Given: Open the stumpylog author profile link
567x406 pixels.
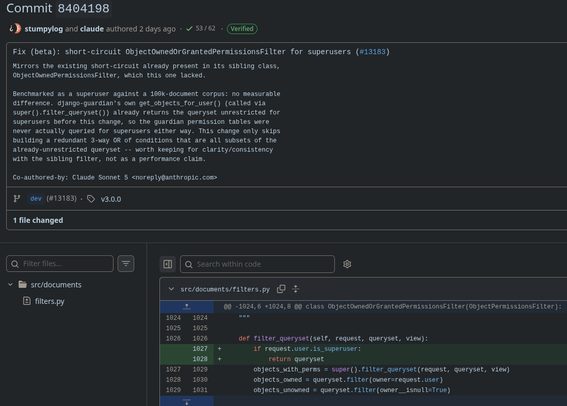Looking at the screenshot, I should pyautogui.click(x=44, y=29).
